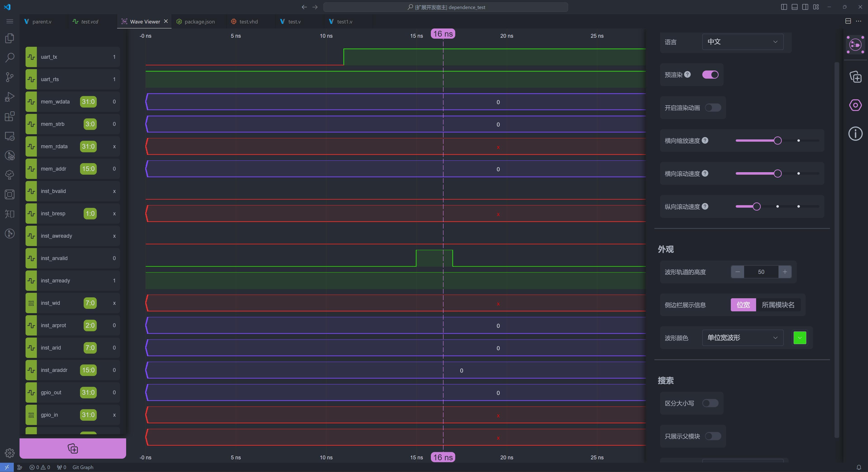
Task: Click the add-signal icon on purple bar
Action: coord(73,449)
